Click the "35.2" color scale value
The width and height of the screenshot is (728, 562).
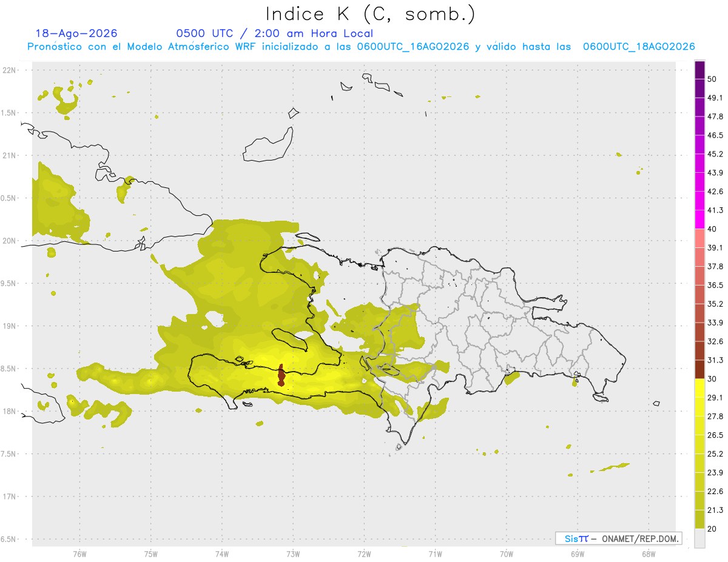tap(715, 304)
